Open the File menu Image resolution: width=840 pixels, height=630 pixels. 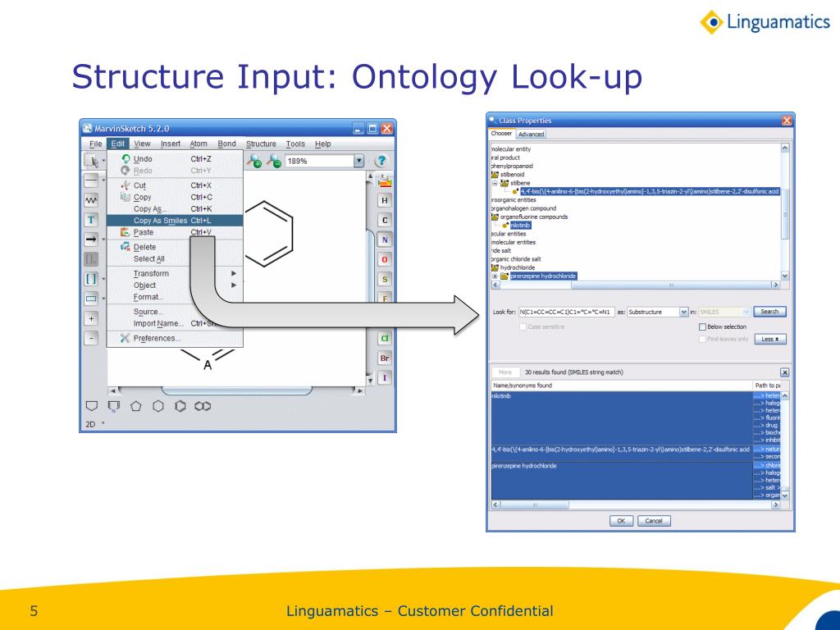tap(95, 144)
